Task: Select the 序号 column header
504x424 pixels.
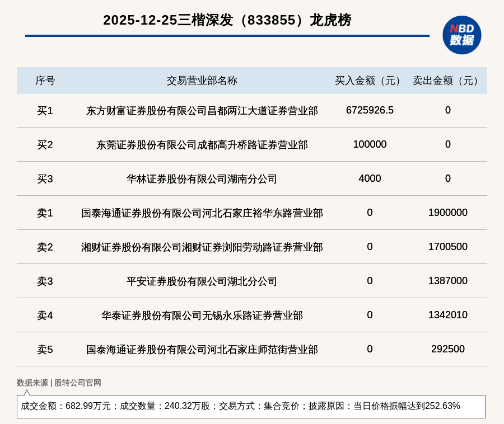Action: point(45,81)
